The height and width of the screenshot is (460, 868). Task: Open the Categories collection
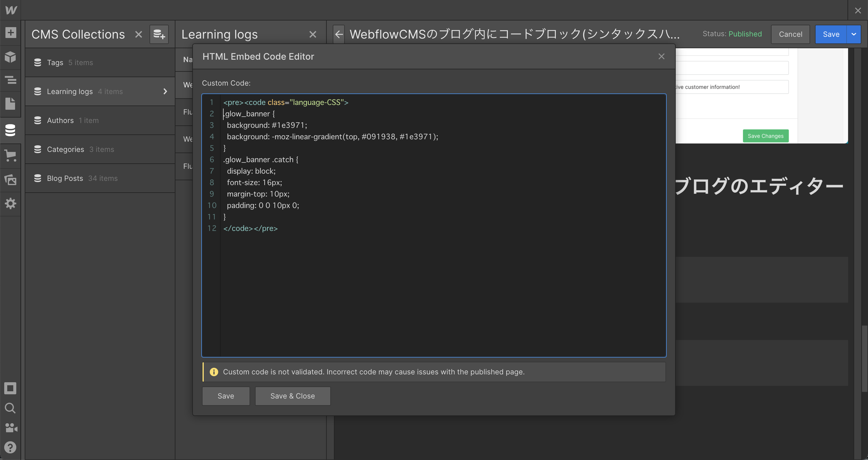(65, 149)
